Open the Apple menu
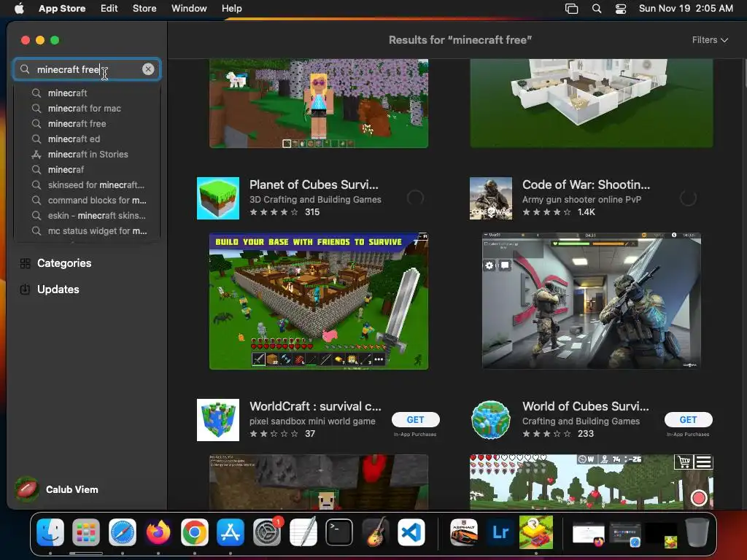The height and width of the screenshot is (560, 747). pyautogui.click(x=19, y=8)
